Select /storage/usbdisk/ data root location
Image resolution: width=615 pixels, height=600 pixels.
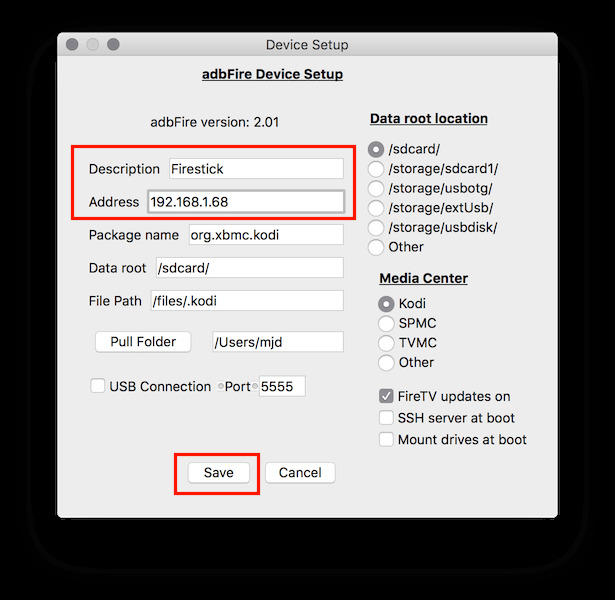tap(376, 227)
